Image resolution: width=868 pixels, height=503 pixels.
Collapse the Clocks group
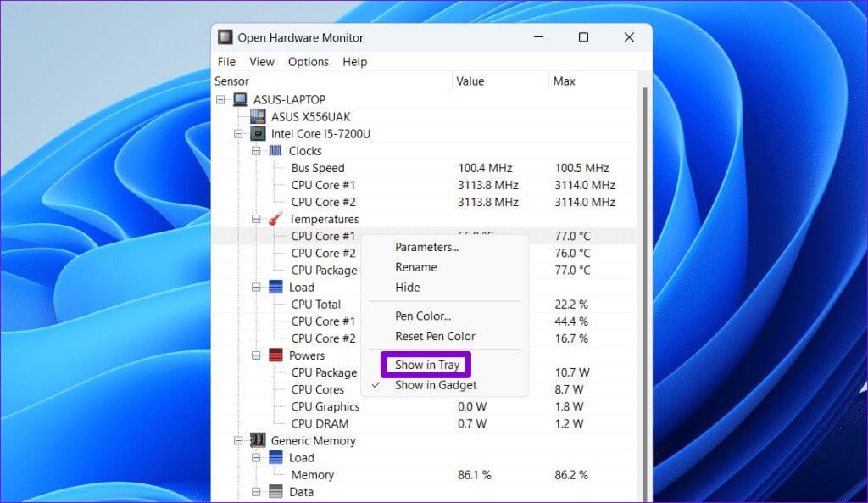pos(256,151)
